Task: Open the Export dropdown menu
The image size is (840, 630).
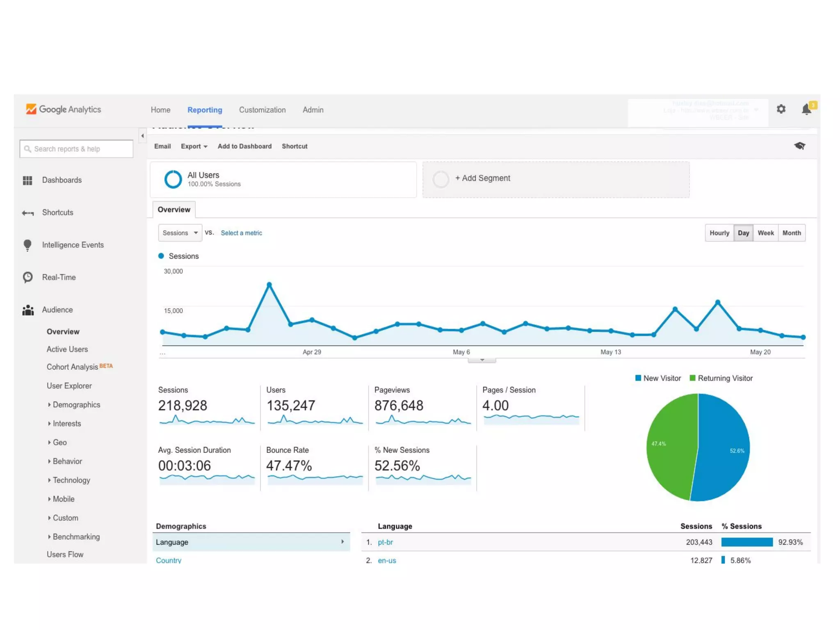Action: coord(194,146)
